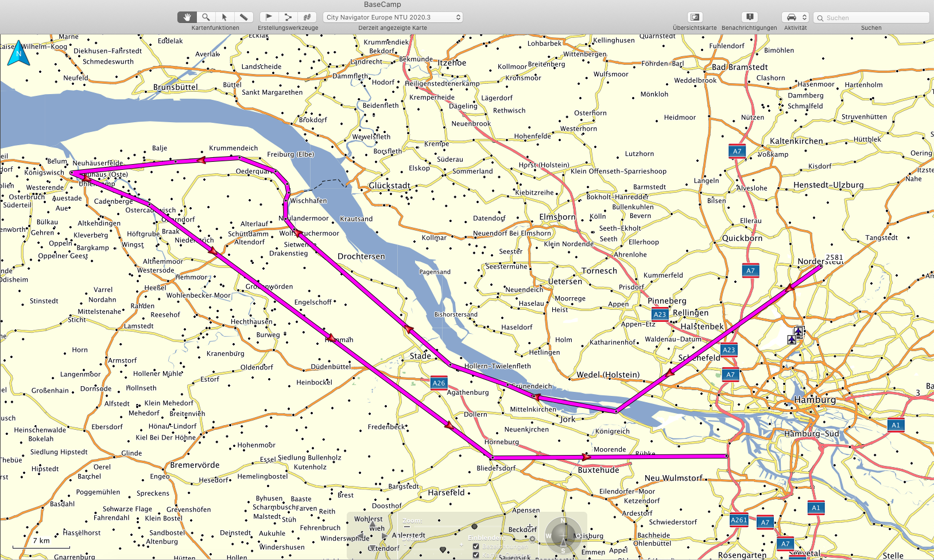Click the zoom slider knob

tap(474, 526)
